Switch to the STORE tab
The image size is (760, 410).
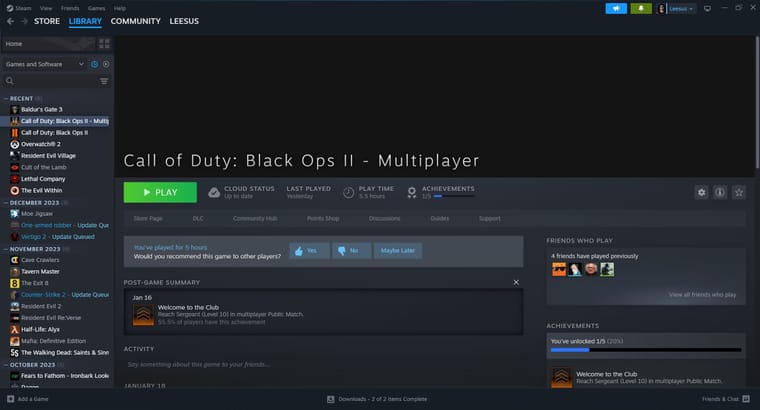click(x=47, y=21)
